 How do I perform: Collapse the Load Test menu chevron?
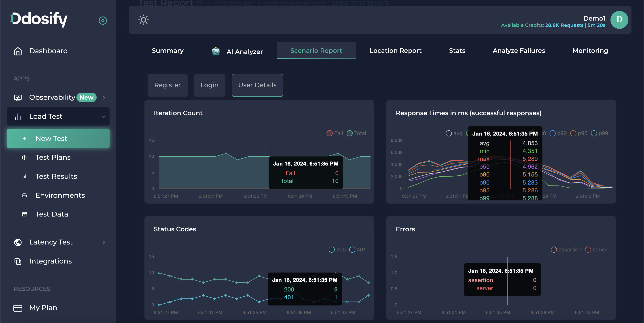click(x=104, y=117)
